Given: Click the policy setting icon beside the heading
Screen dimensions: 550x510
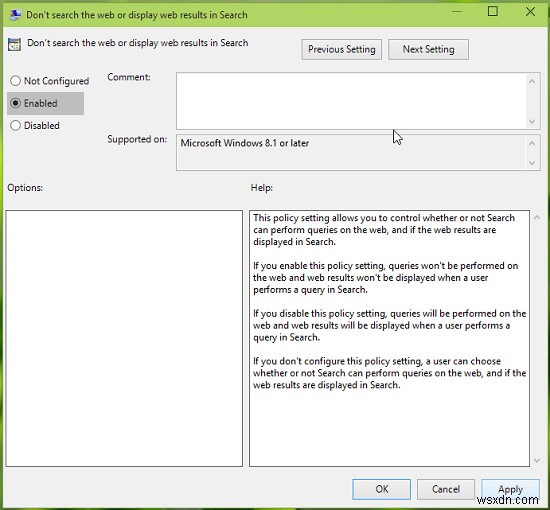Looking at the screenshot, I should tap(14, 45).
